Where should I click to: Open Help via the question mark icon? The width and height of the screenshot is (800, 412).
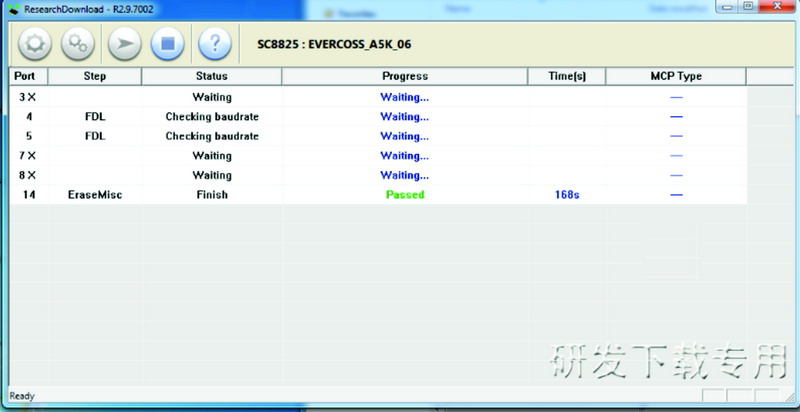click(215, 44)
